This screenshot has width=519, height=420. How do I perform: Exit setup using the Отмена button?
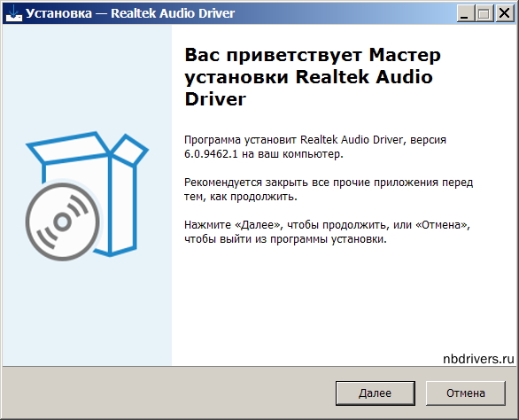pyautogui.click(x=466, y=393)
